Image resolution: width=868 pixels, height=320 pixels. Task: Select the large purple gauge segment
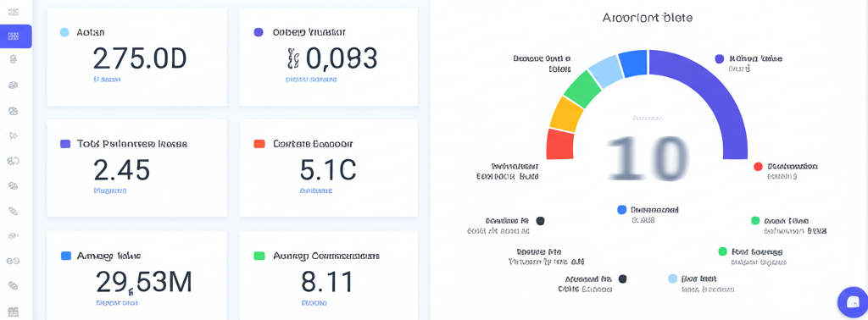(714, 91)
